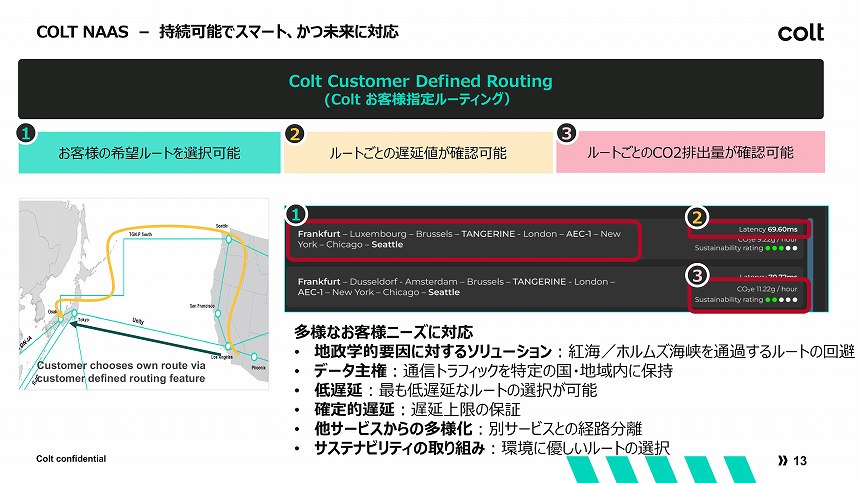Select the pink ルートごとのCO2排出量が確認可能 banner
Viewport: 860px width, 483px height.
[x=690, y=152]
